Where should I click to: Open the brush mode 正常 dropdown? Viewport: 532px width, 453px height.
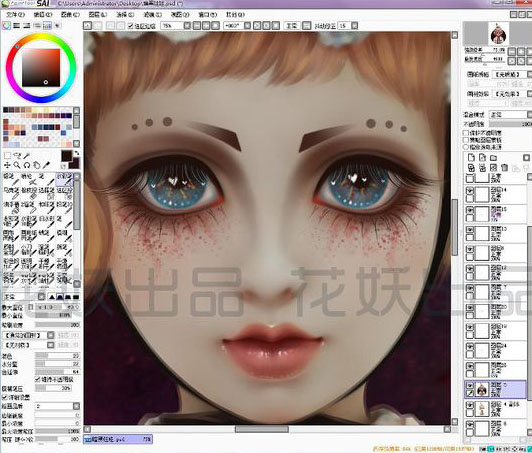coord(41,297)
